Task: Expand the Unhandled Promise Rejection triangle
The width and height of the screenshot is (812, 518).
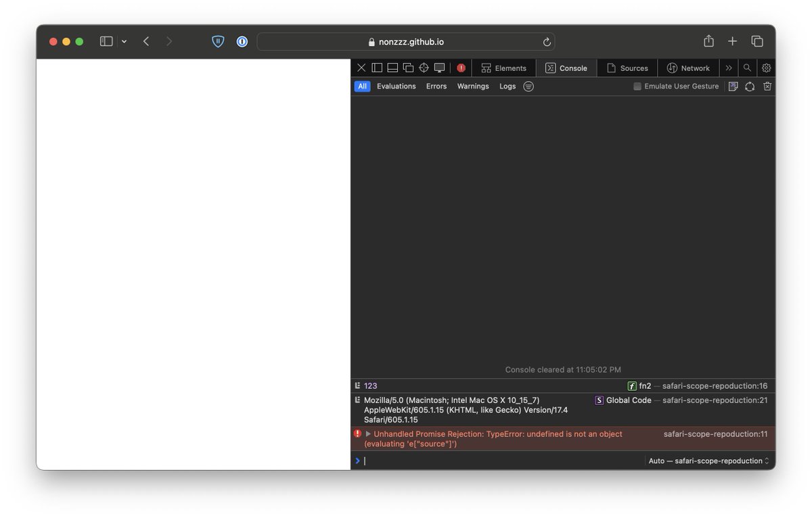Action: pyautogui.click(x=368, y=434)
